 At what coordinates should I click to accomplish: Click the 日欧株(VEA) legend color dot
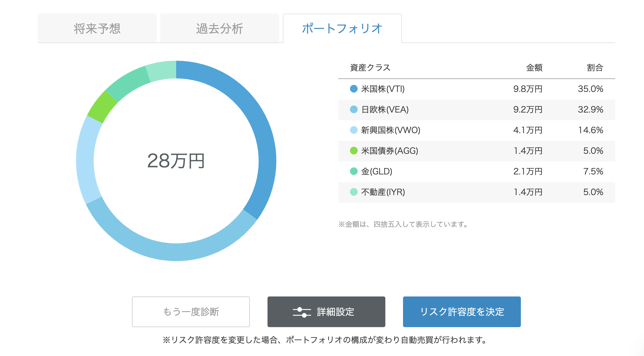[x=354, y=109]
